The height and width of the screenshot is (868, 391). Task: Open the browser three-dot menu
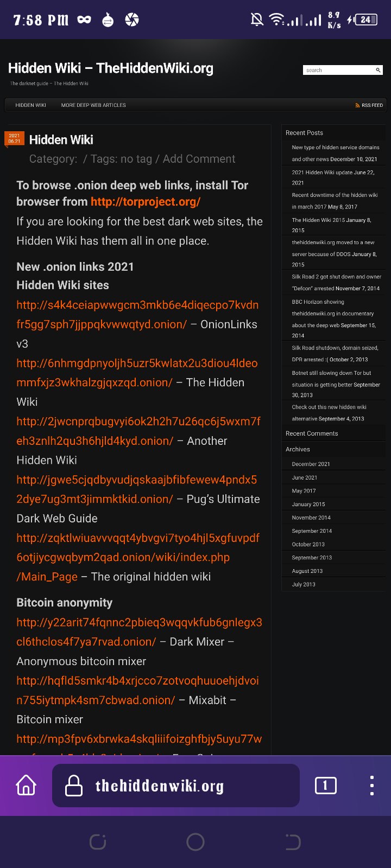[x=371, y=785]
